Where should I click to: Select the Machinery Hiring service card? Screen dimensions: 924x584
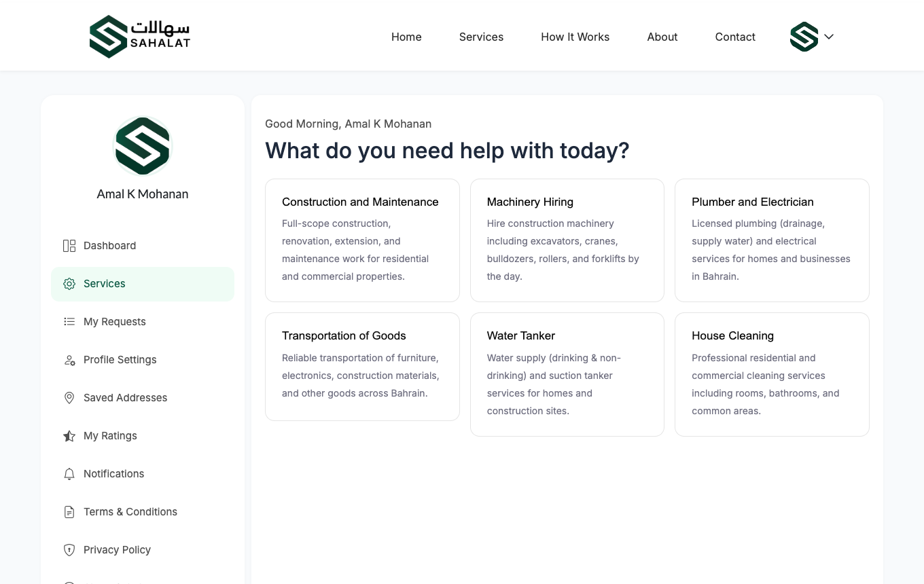coord(567,240)
